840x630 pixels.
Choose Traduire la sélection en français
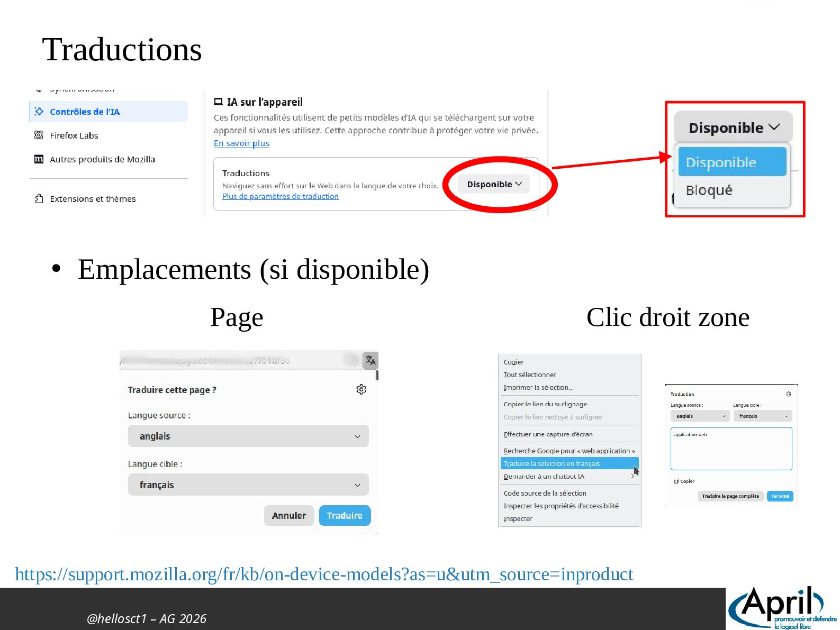coord(570,464)
